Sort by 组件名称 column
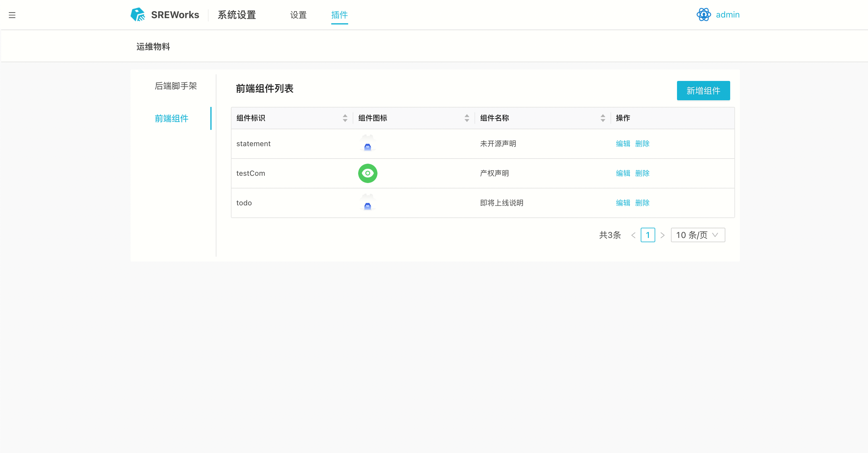 coord(602,118)
